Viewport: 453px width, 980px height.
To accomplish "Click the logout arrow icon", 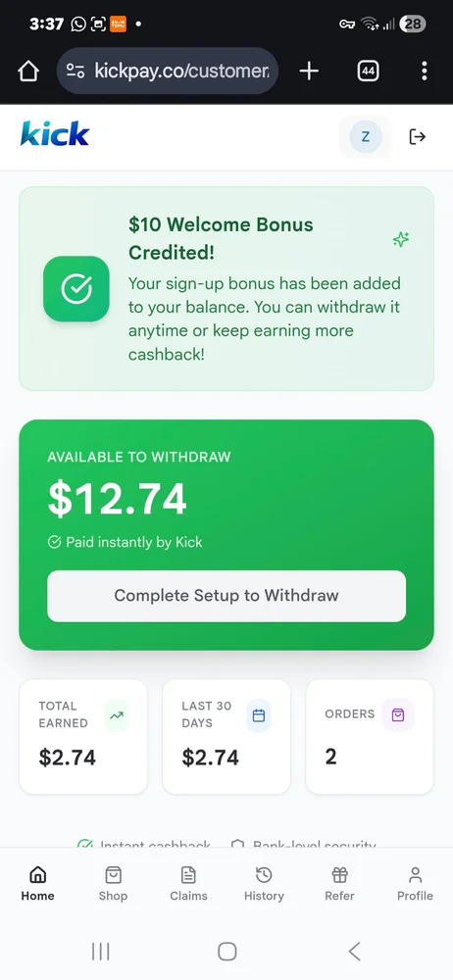I will click(x=418, y=137).
